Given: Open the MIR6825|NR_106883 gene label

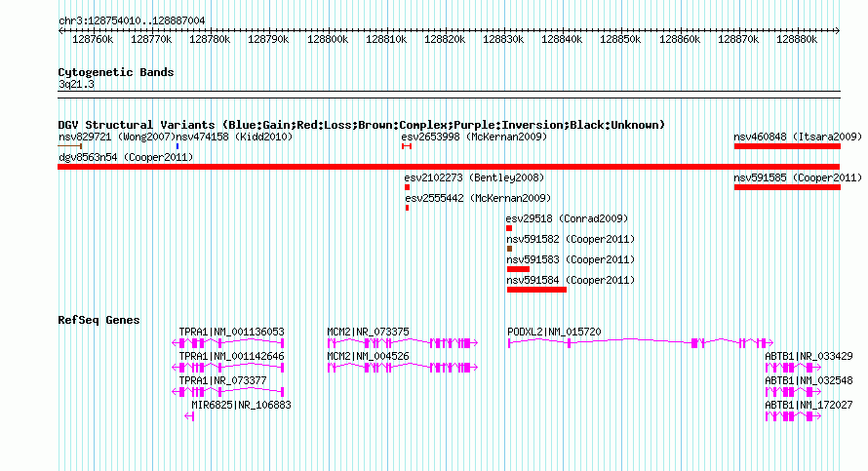Looking at the screenshot, I should tap(241, 405).
